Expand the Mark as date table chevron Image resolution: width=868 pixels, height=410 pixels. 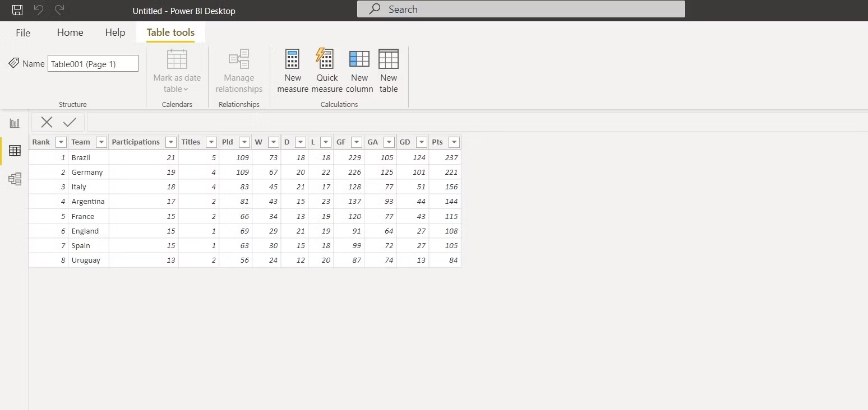pyautogui.click(x=186, y=90)
